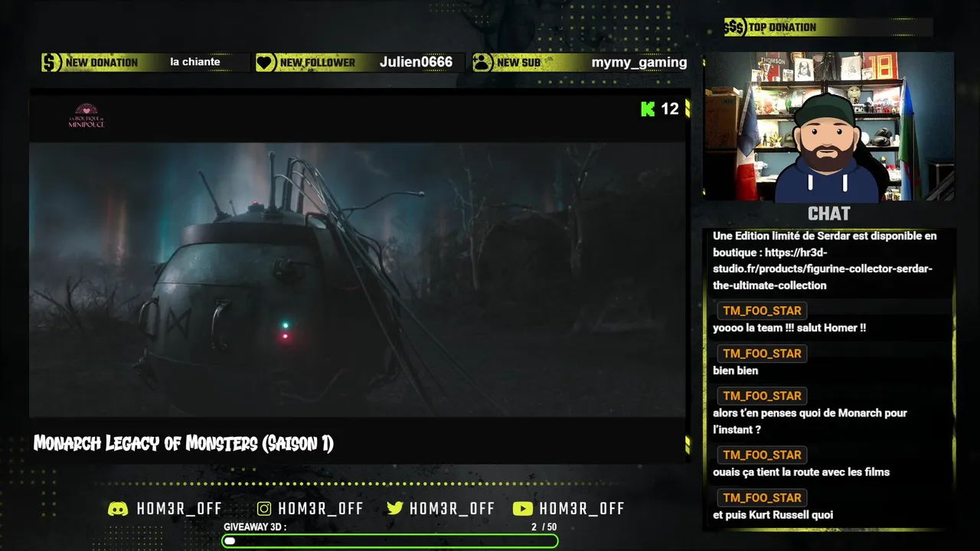Click the Discord icon in the socials bar
This screenshot has width=980, height=551.
pyautogui.click(x=118, y=509)
